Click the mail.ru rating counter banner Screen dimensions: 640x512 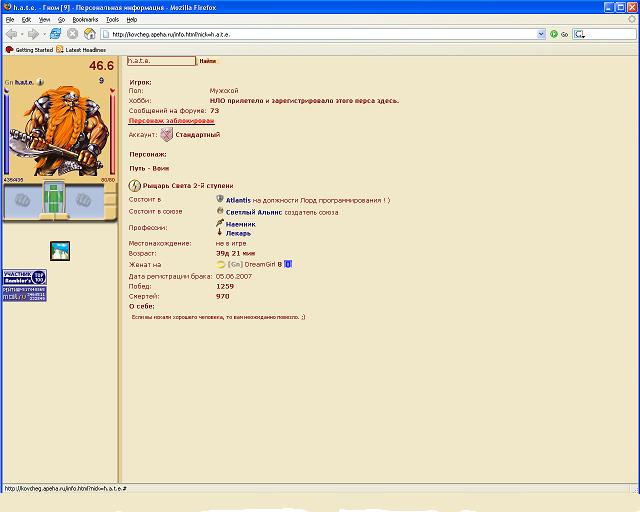pos(25,294)
